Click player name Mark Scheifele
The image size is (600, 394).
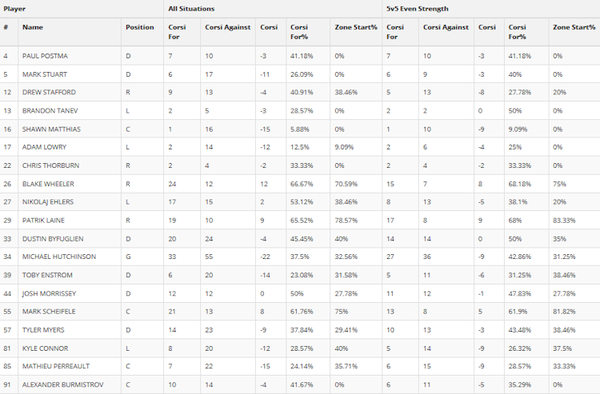(49, 311)
